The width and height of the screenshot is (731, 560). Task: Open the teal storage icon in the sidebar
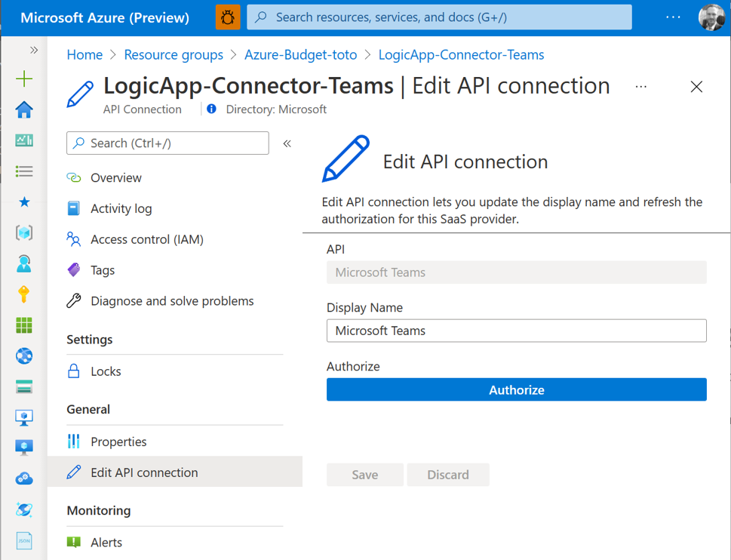(24, 386)
